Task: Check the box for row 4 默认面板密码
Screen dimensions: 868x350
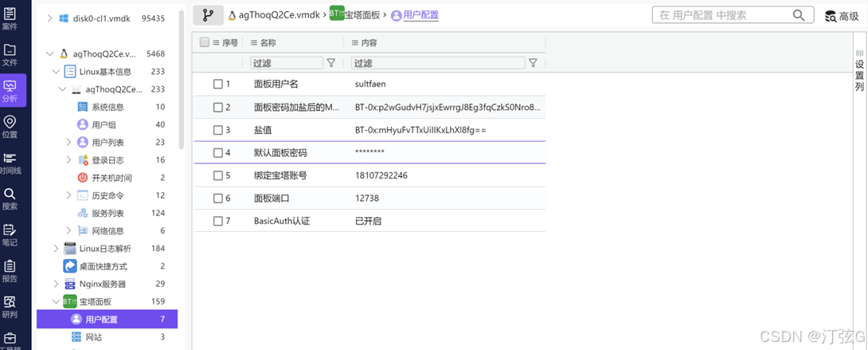Action: [218, 153]
